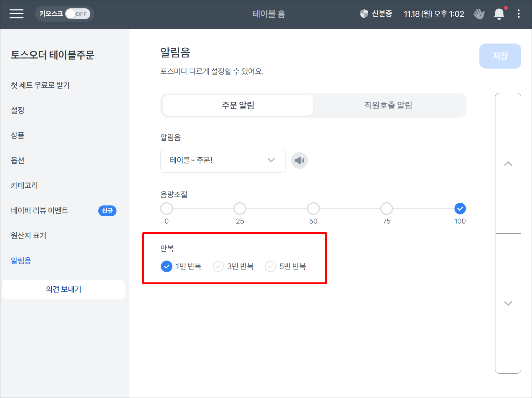Set volume slider to 50
The image size is (532, 398).
click(313, 209)
